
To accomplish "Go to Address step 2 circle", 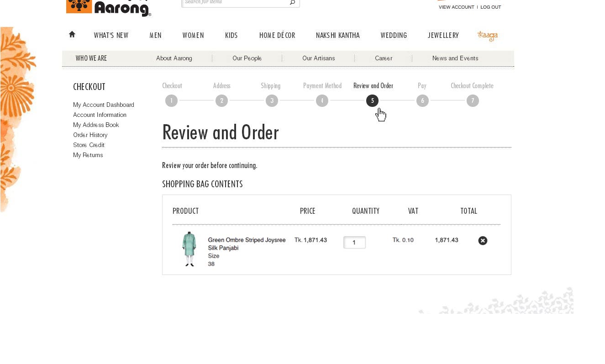I will click(221, 100).
